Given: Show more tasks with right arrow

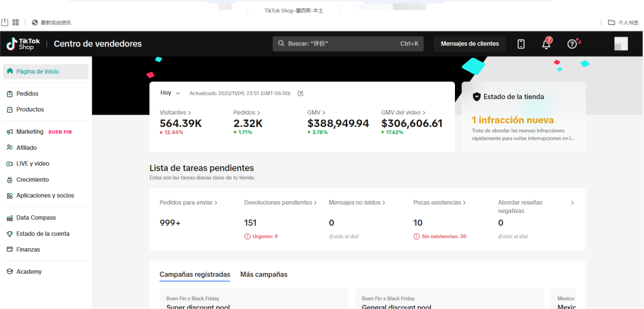Looking at the screenshot, I should (x=572, y=203).
